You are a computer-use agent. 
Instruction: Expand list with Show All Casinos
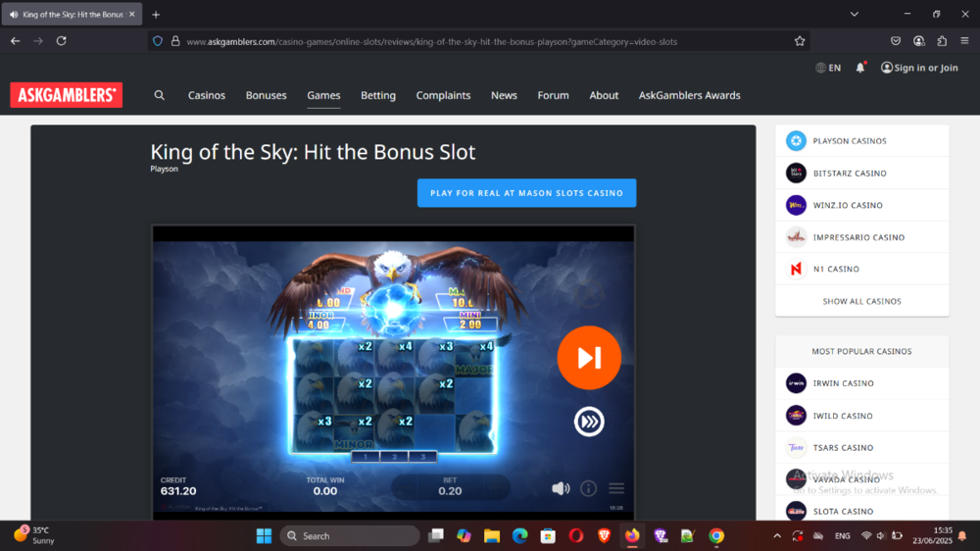[x=861, y=301]
